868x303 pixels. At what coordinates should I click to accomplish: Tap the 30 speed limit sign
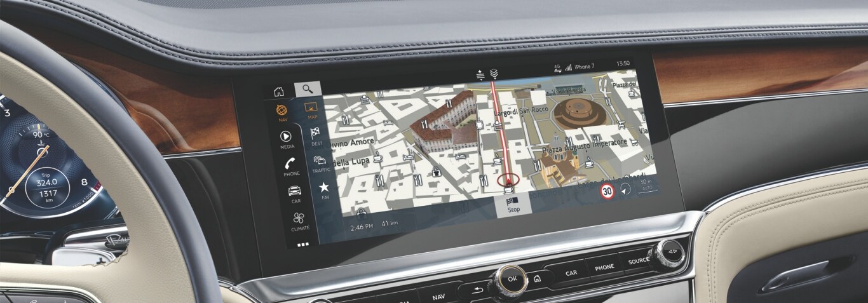(x=608, y=191)
